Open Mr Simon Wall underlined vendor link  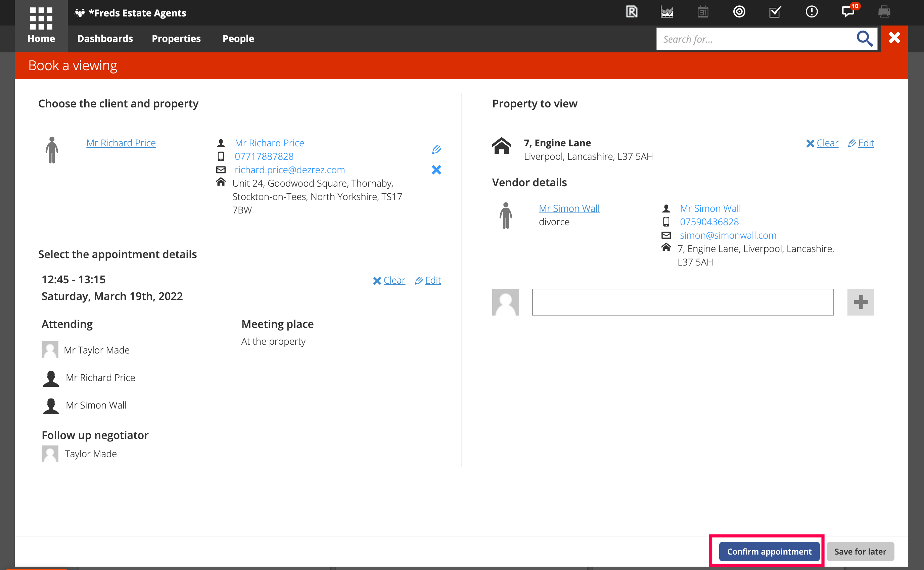point(569,208)
